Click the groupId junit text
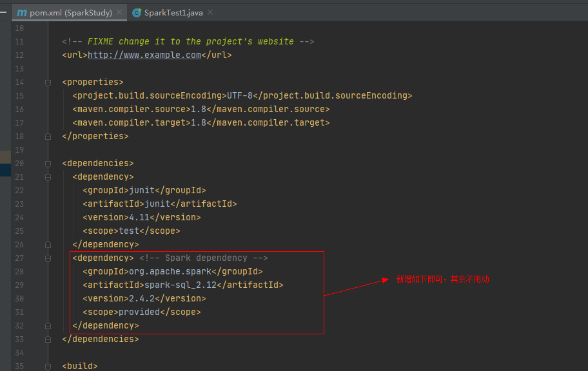This screenshot has height=371, width=588. click(x=142, y=191)
